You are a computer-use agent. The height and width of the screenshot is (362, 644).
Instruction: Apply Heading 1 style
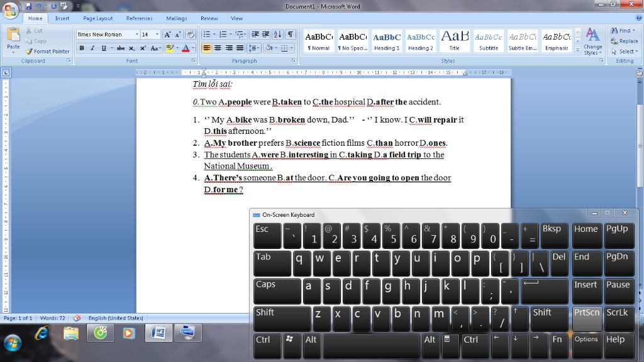[387, 41]
